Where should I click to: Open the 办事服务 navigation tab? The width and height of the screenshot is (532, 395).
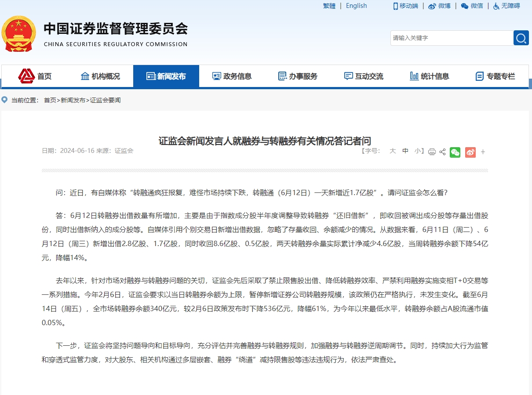click(298, 76)
